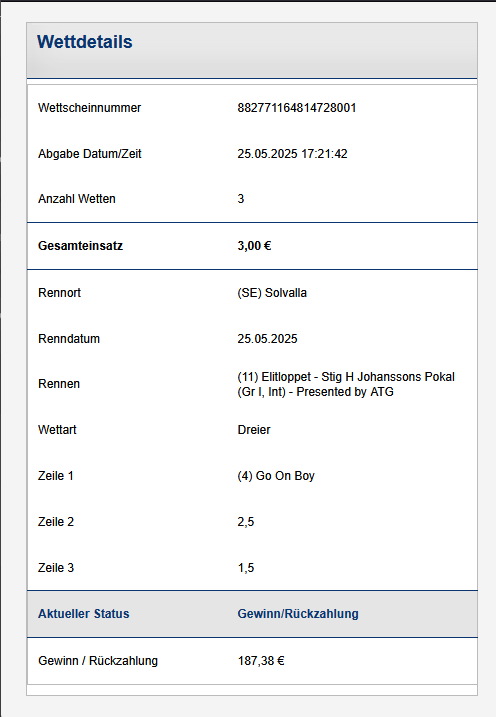The height and width of the screenshot is (717, 496).
Task: Click the Rennort value (SE) Solvalla
Action: [x=272, y=293]
